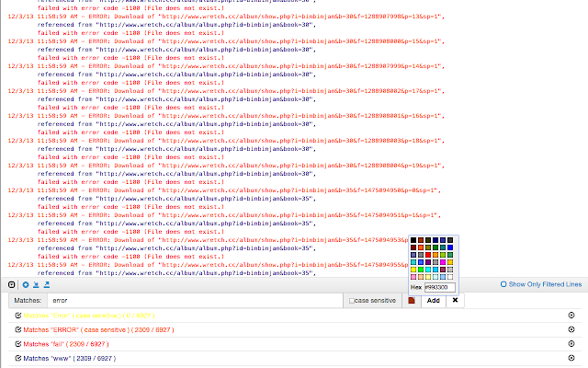Screen dimensions: 588x368
Task: Add the new filter with the Add button
Action: click(x=433, y=301)
